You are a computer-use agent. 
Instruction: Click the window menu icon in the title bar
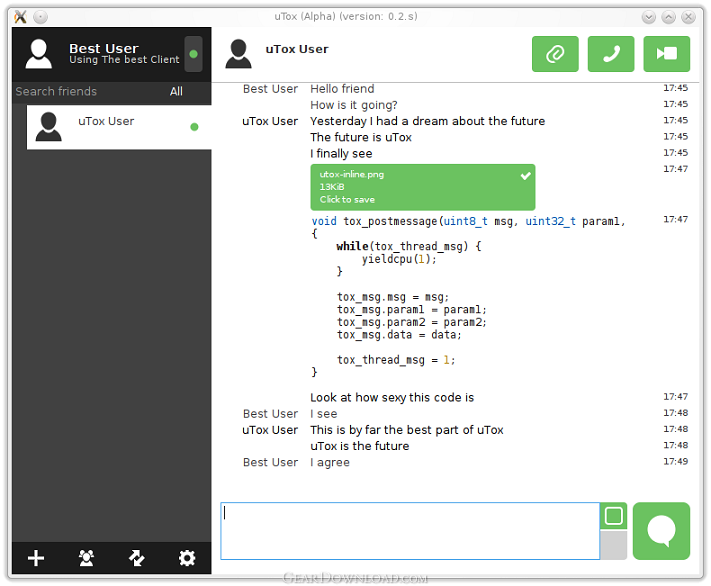[20, 17]
